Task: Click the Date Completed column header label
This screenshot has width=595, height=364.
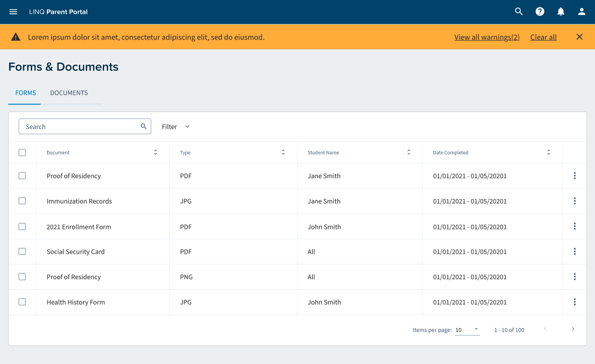Action: click(450, 153)
